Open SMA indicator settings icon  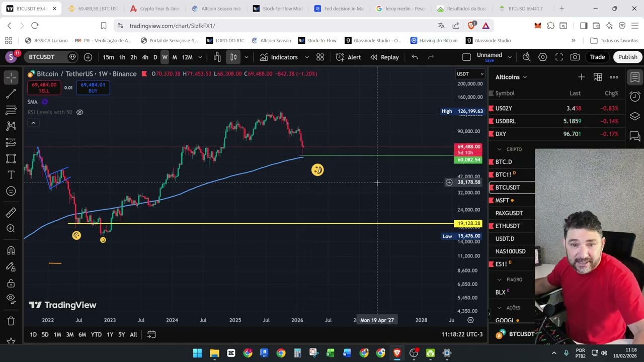pyautogui.click(x=45, y=102)
